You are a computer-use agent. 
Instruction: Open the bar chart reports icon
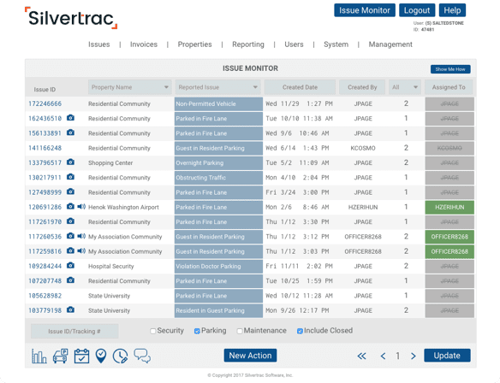click(x=39, y=356)
